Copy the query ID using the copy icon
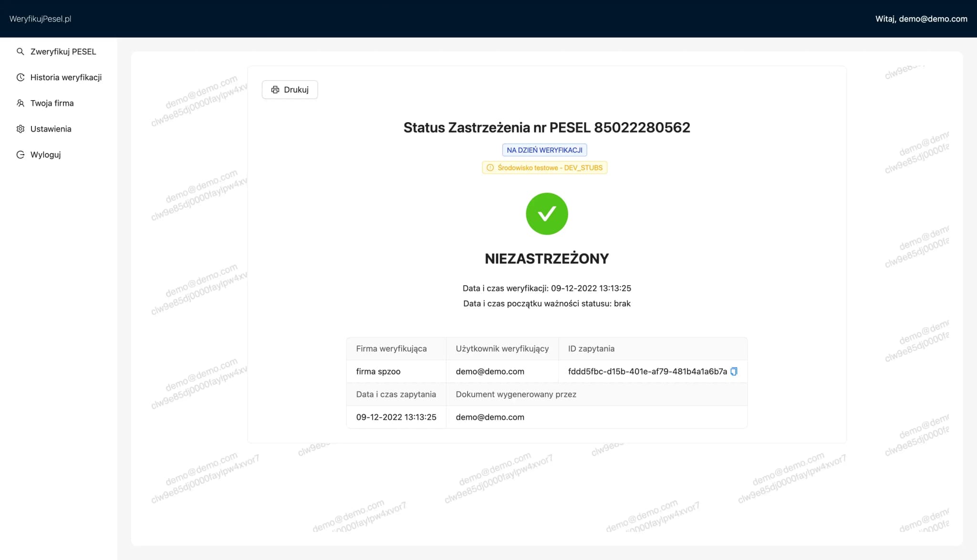The height and width of the screenshot is (560, 977). (734, 371)
